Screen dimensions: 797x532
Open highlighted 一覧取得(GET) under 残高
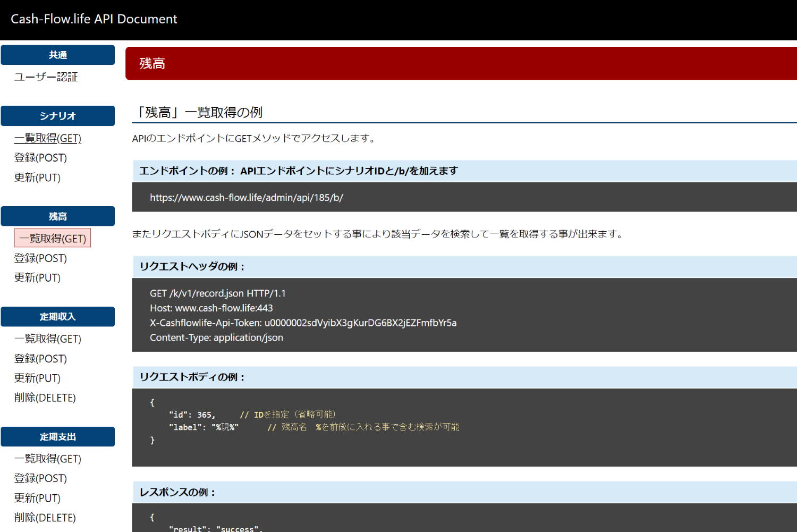(x=53, y=238)
